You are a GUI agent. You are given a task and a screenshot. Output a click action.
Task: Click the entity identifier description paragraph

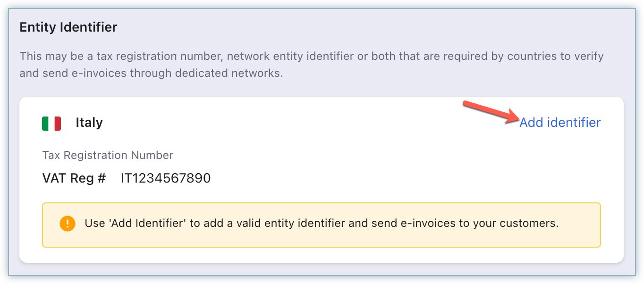click(312, 65)
